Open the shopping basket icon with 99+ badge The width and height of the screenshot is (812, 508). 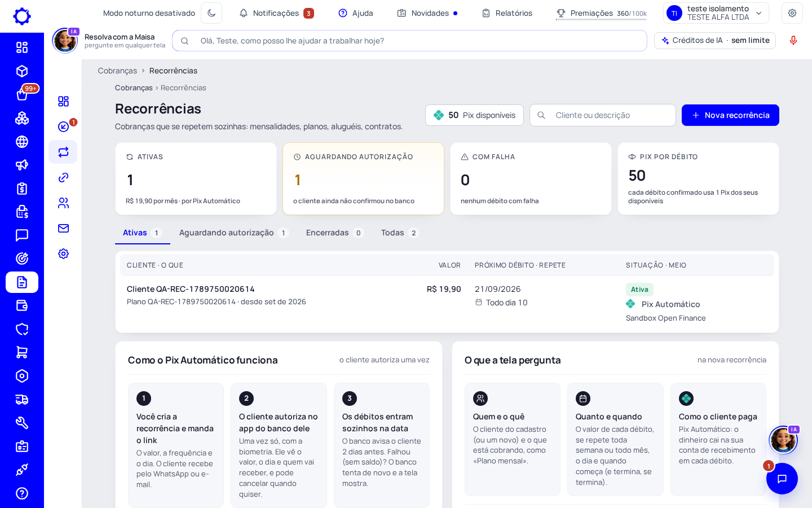point(22,94)
